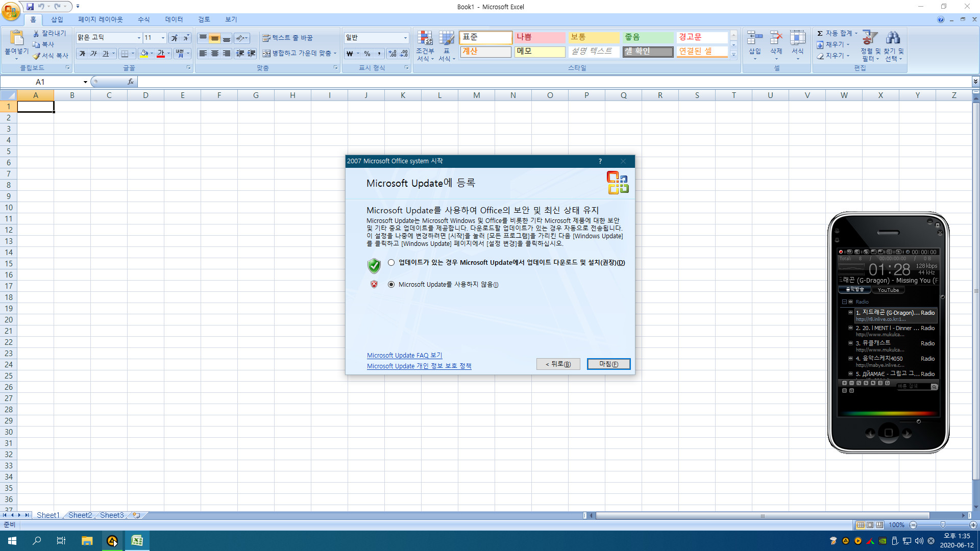Image resolution: width=980 pixels, height=551 pixels.
Task: Toggle italic (가) formatting
Action: [93, 54]
